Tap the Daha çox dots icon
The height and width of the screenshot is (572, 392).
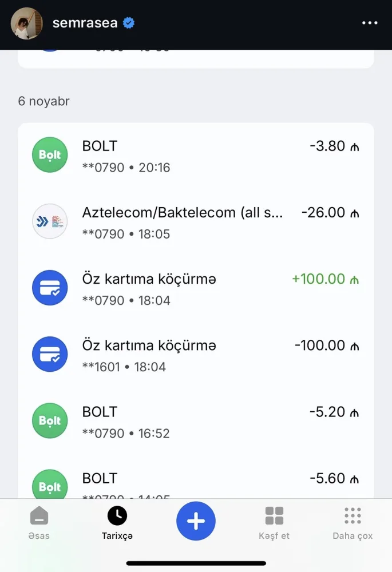(353, 516)
